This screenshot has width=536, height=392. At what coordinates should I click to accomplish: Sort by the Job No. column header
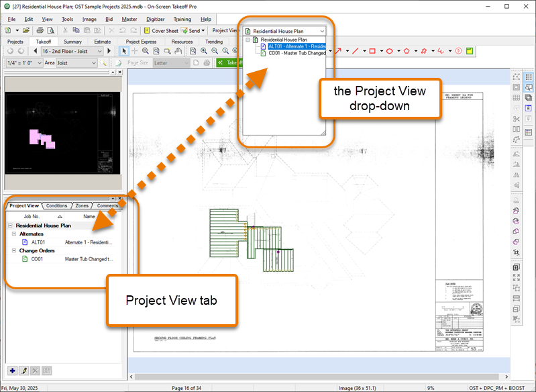point(35,216)
